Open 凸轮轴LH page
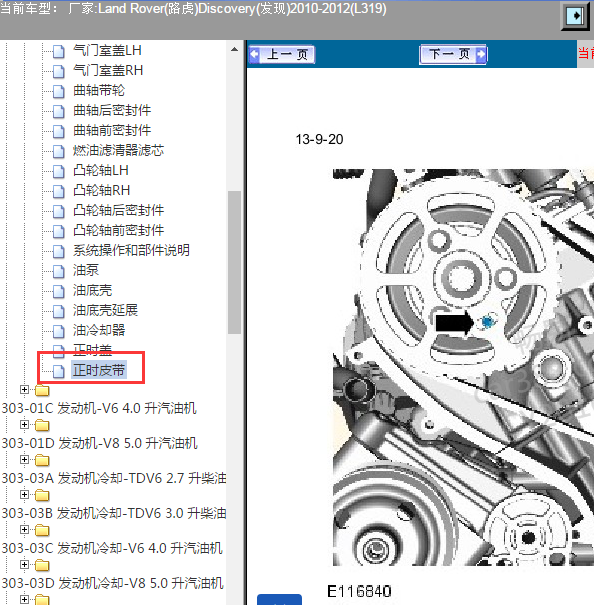The height and width of the screenshot is (605, 594). (x=100, y=171)
